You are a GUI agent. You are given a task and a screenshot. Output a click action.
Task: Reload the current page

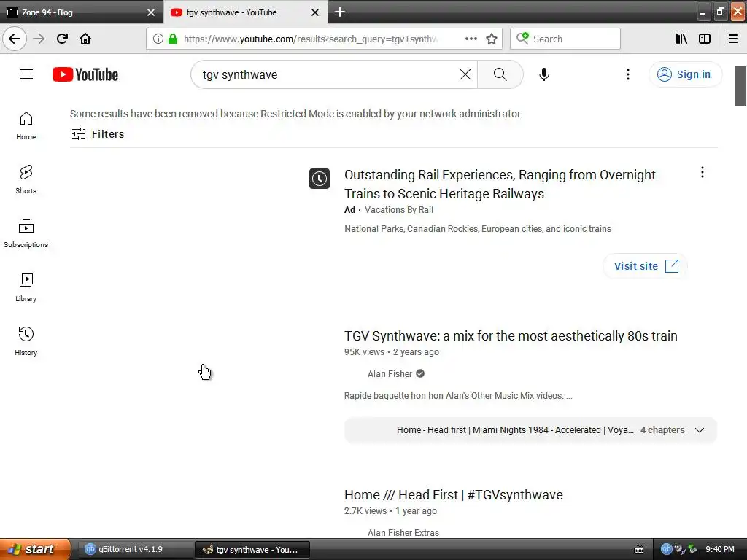pos(62,39)
